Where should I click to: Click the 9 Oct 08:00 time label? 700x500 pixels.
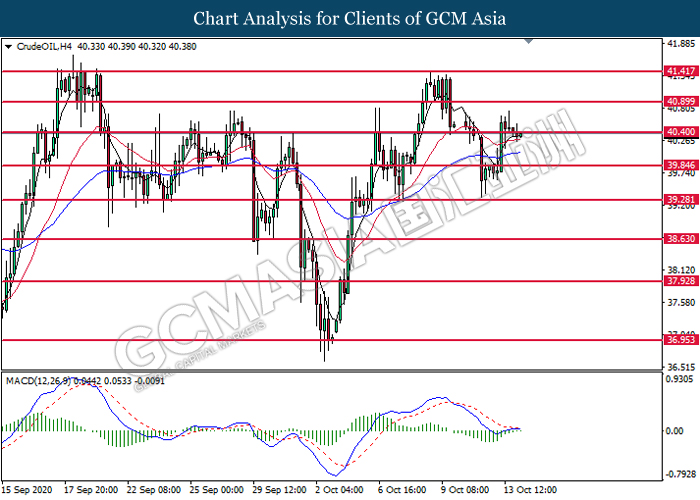coord(466,490)
